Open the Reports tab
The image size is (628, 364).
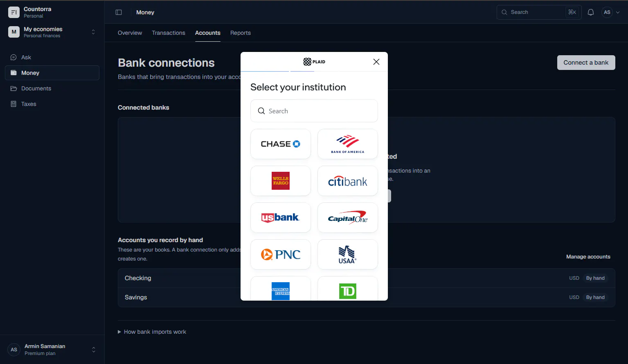pyautogui.click(x=241, y=33)
